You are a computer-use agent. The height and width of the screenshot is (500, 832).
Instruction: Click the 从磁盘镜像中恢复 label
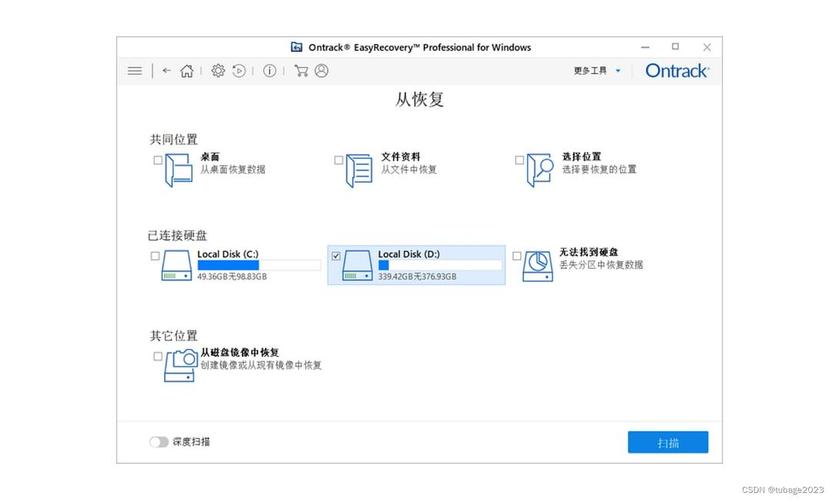240,352
